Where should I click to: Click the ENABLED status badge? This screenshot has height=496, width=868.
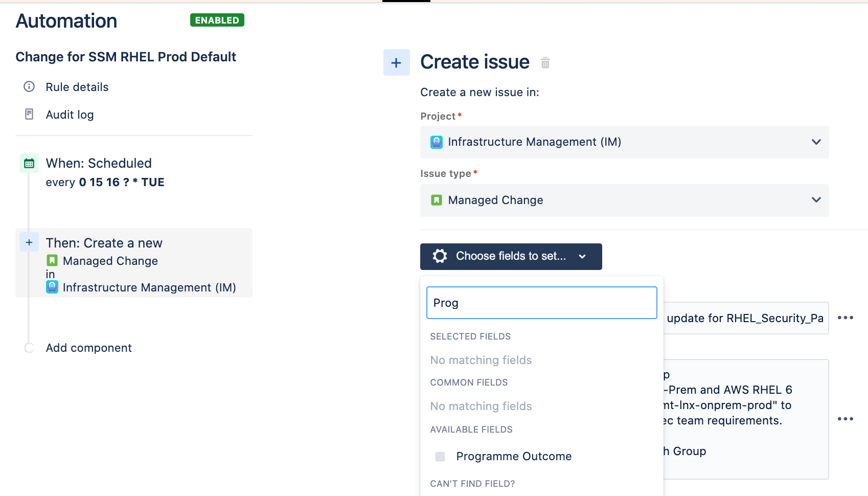(217, 20)
